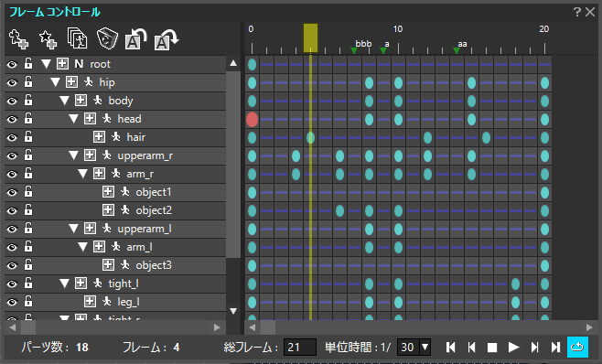Toggle visibility of body part
Screen dimensions: 602x364
pos(12,101)
